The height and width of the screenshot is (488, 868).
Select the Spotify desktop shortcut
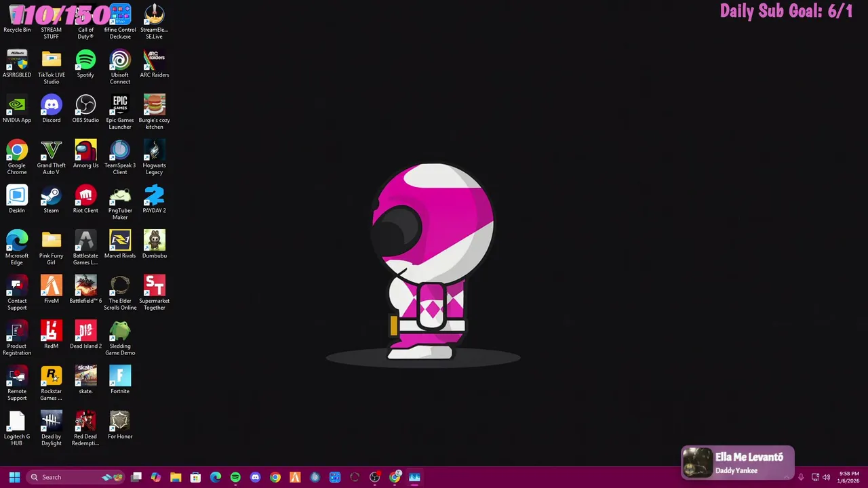[85, 64]
